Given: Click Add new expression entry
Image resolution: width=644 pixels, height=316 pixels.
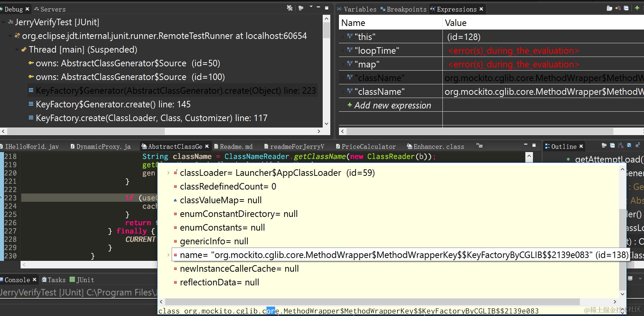Looking at the screenshot, I should click(389, 105).
